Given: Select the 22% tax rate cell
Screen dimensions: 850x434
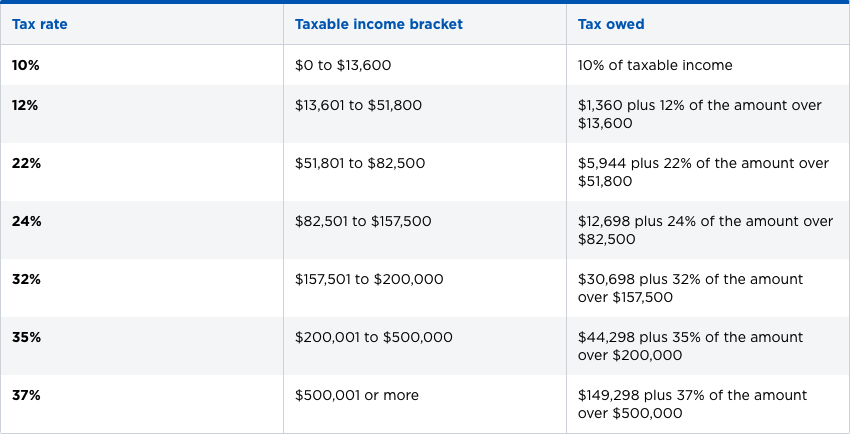Looking at the screenshot, I should click(26, 163).
